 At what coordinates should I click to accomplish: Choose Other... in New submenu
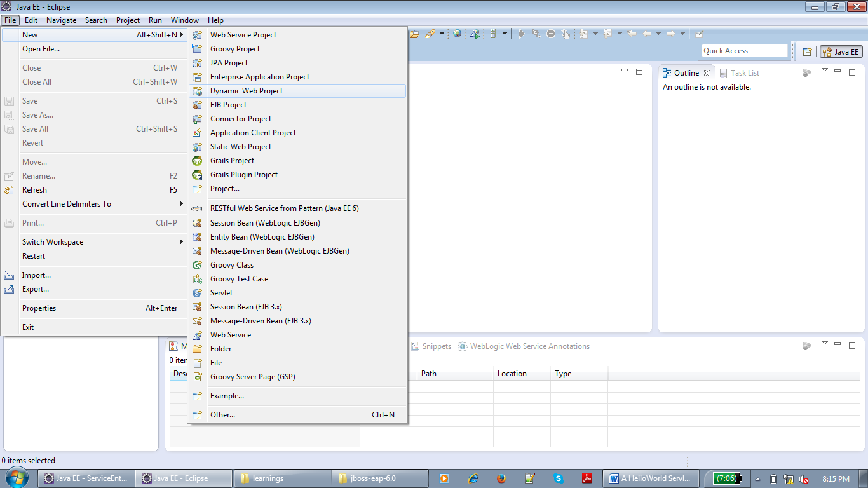tap(297, 415)
